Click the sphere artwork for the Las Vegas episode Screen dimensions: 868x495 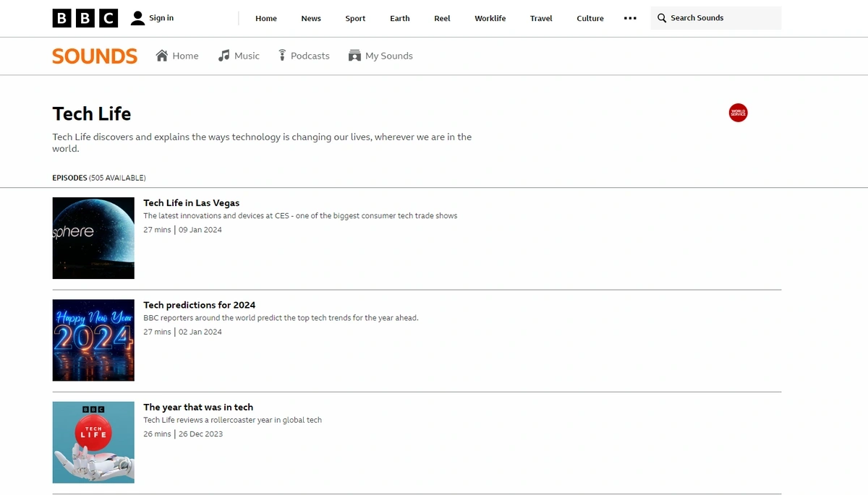[x=93, y=238]
